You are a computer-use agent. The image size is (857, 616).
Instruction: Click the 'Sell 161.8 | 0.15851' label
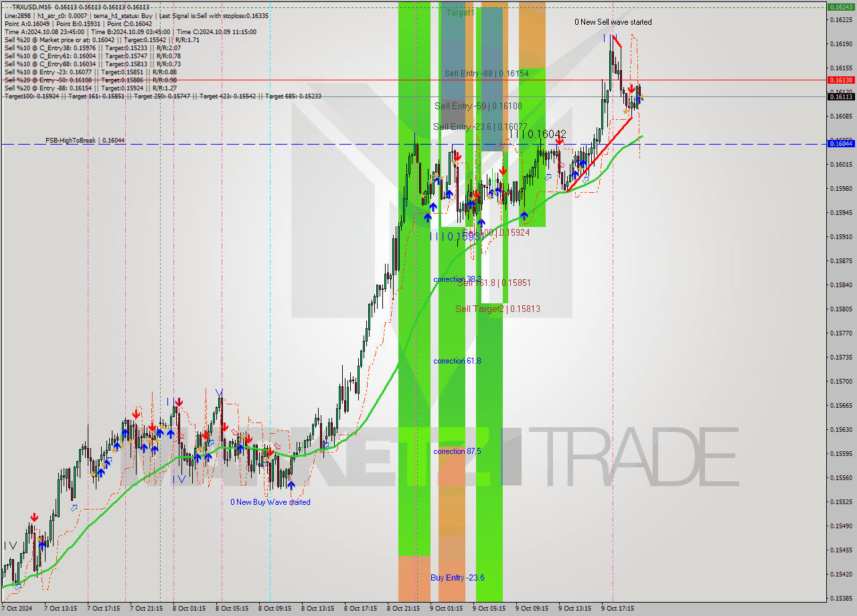click(494, 283)
